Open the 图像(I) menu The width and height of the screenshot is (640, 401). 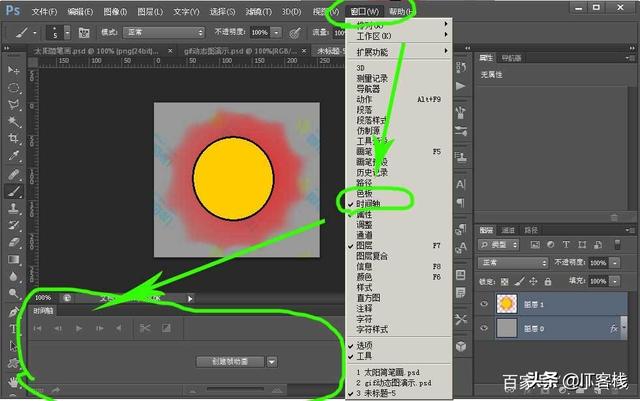tap(115, 11)
